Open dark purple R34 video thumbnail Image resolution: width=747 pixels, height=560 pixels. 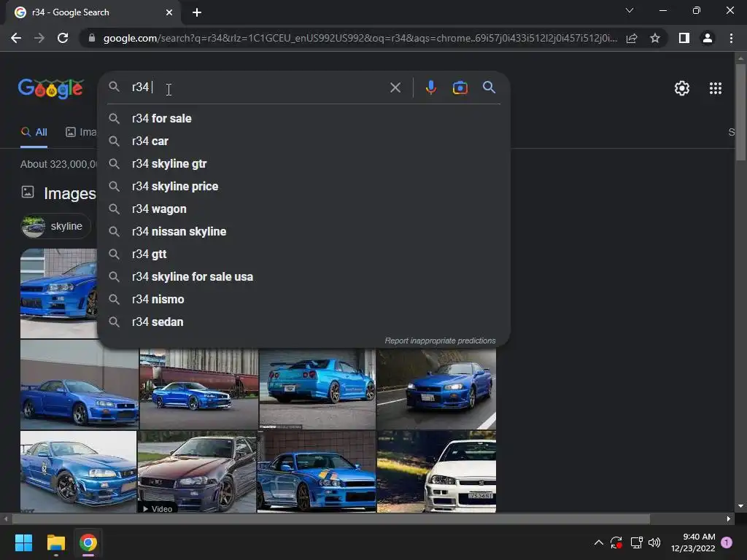[x=197, y=472]
